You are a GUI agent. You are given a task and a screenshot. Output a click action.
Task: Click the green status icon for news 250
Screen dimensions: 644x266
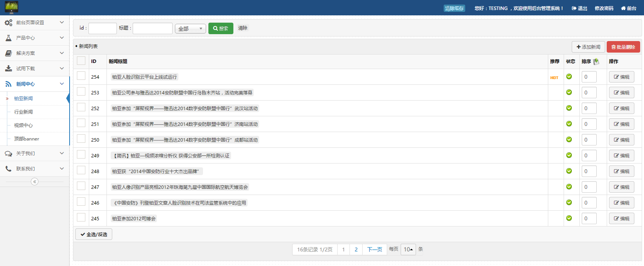pos(569,139)
